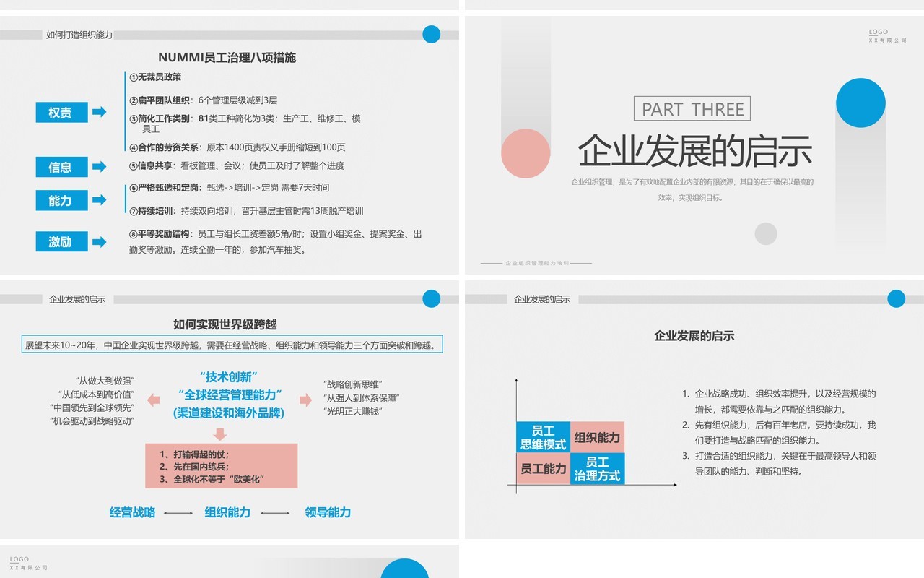Click the phrase “从强人到体系保障”
This screenshot has width=924, height=578.
[362, 397]
